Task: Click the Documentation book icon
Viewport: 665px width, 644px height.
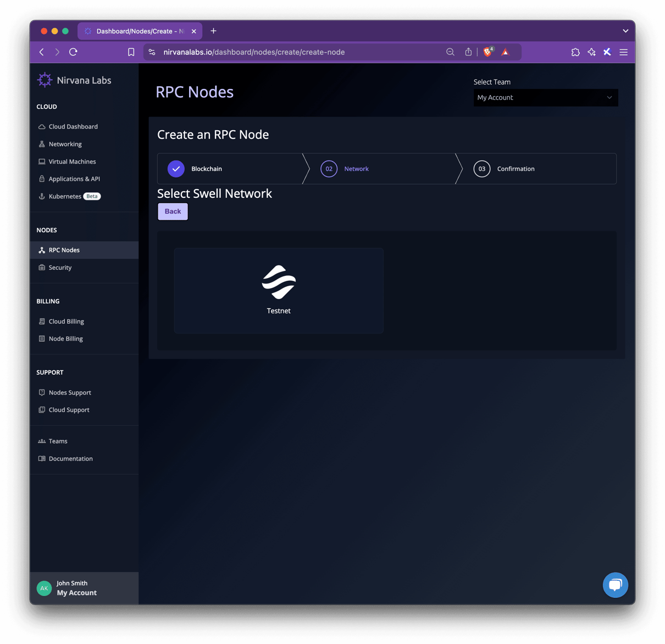Action: tap(42, 459)
